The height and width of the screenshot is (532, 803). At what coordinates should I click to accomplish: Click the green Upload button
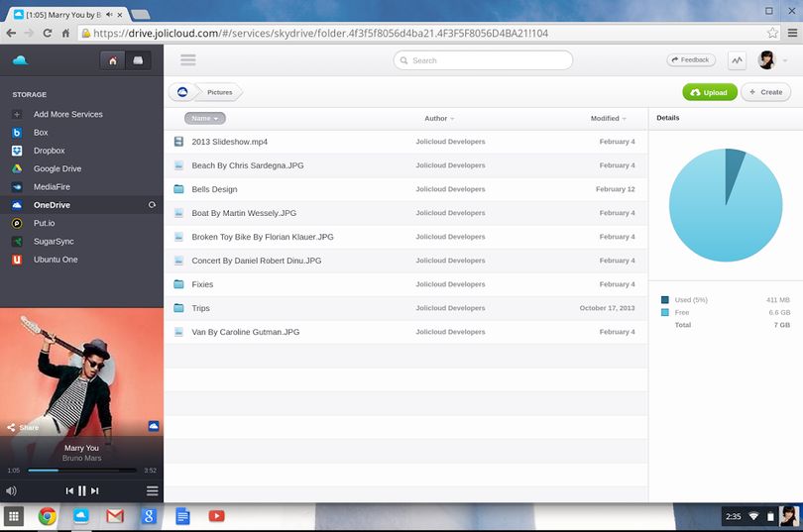click(x=709, y=92)
